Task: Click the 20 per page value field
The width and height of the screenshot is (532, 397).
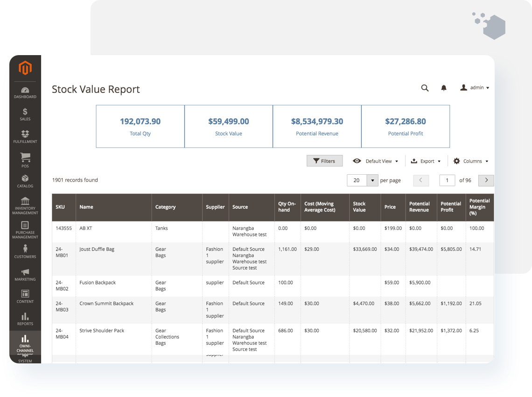Action: tap(357, 180)
